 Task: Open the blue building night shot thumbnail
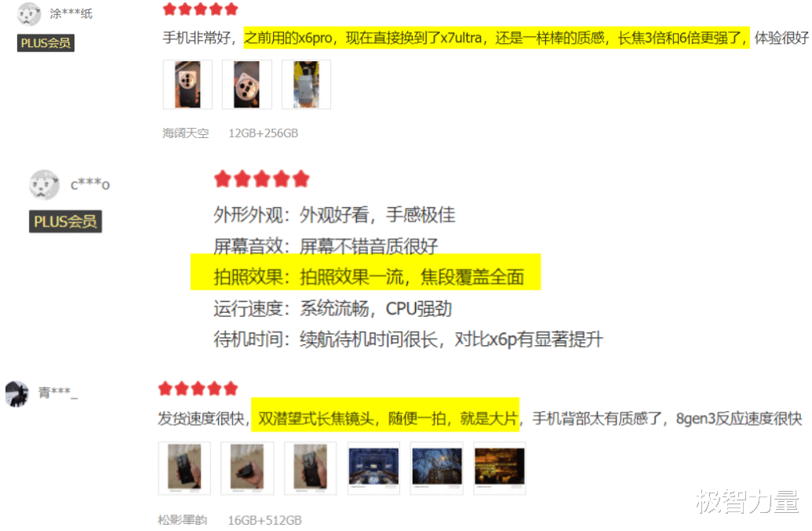[373, 467]
